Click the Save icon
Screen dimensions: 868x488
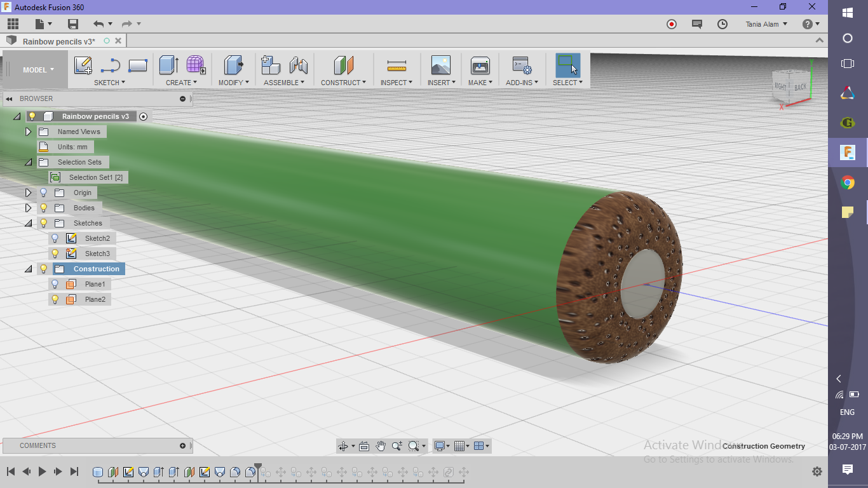point(73,24)
